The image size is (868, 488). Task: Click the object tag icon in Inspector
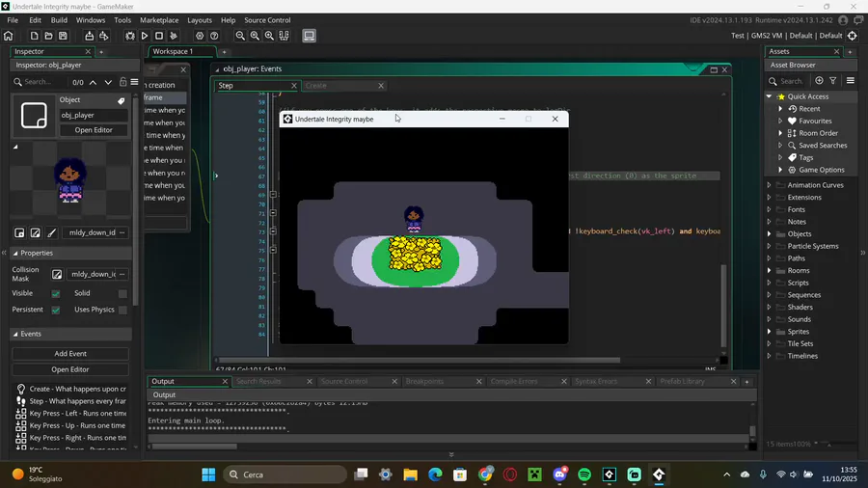coord(122,100)
